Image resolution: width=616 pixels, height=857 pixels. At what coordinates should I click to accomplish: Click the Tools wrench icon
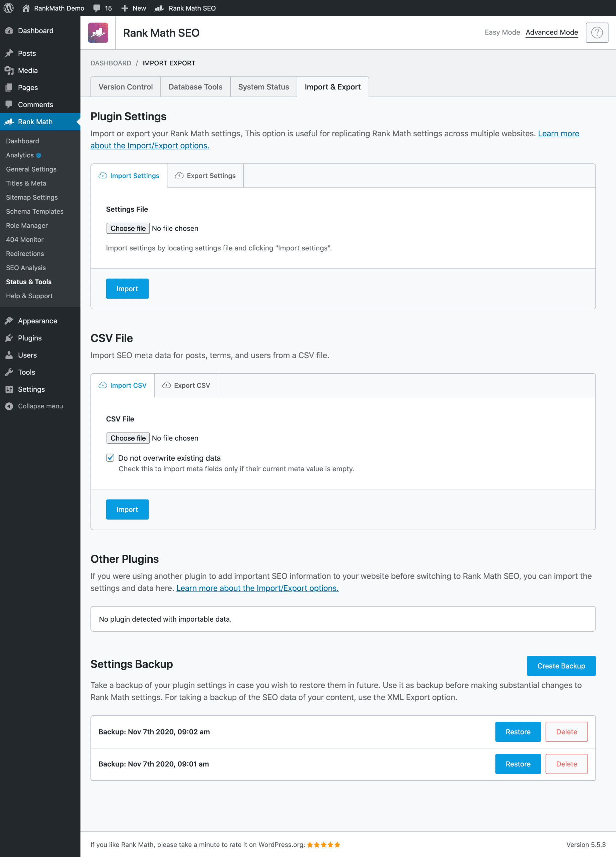pos(9,372)
